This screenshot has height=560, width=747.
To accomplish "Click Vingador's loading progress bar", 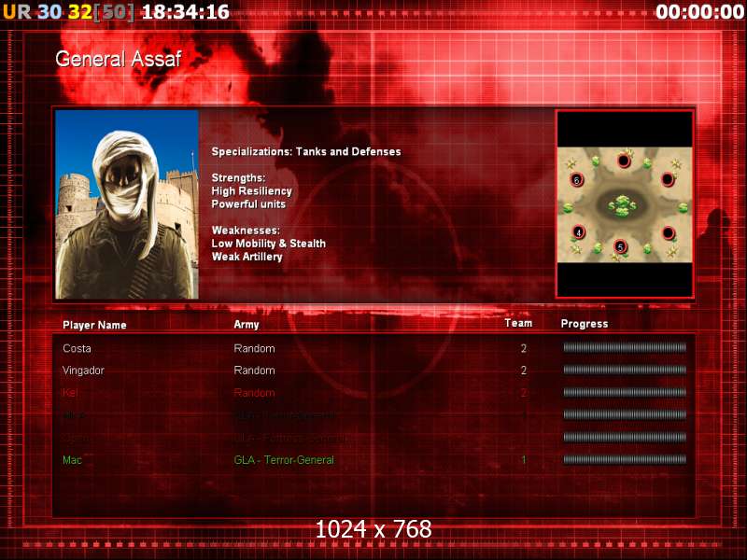I will 625,370.
